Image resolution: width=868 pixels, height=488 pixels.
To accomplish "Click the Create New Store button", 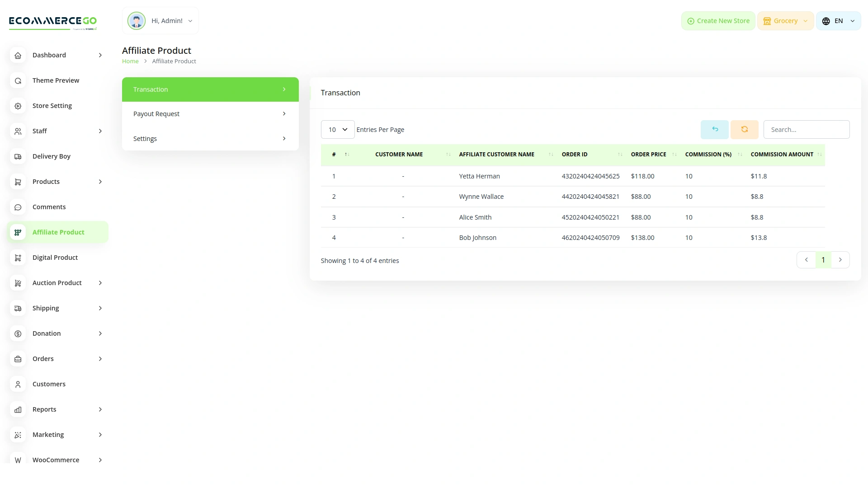I will click(x=718, y=20).
